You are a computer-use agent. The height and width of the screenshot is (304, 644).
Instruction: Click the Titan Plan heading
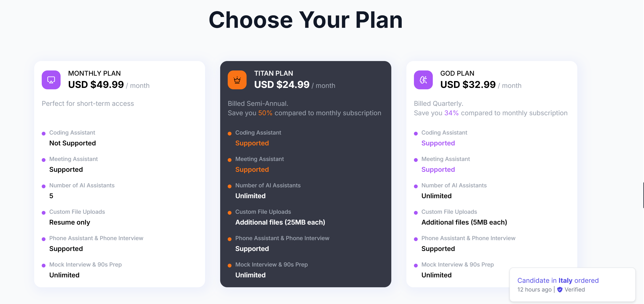(273, 73)
